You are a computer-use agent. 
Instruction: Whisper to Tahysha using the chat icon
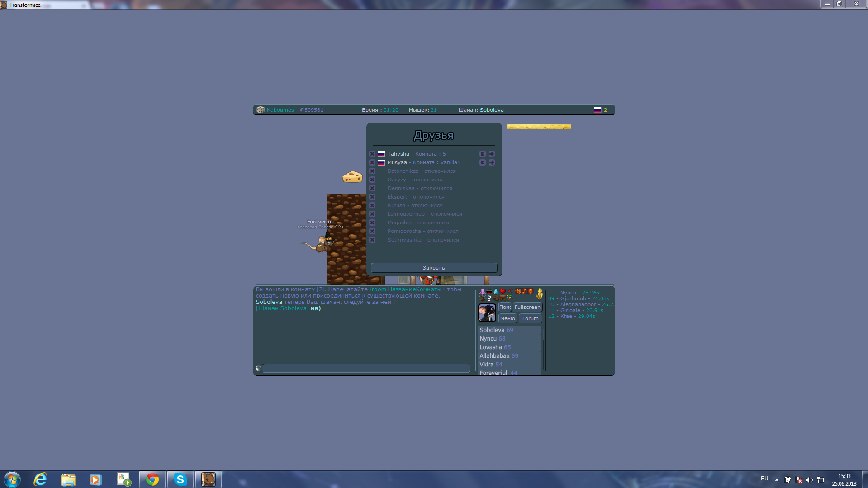[483, 154]
